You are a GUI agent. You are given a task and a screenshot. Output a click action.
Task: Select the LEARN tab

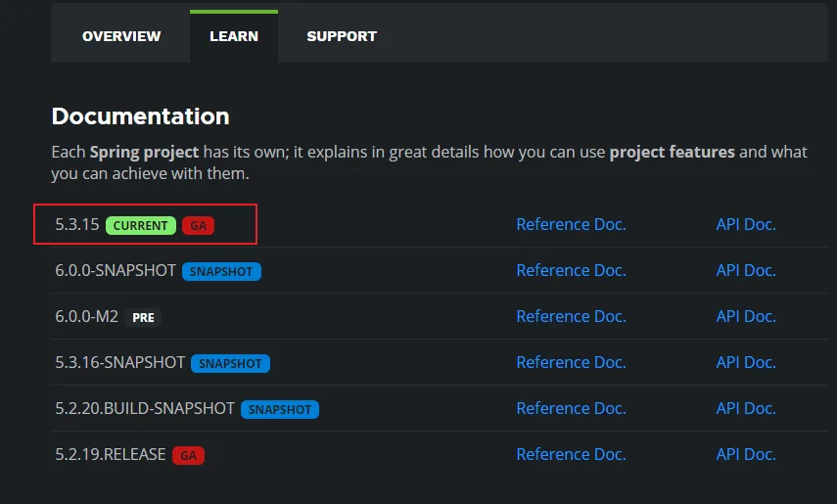coord(234,36)
